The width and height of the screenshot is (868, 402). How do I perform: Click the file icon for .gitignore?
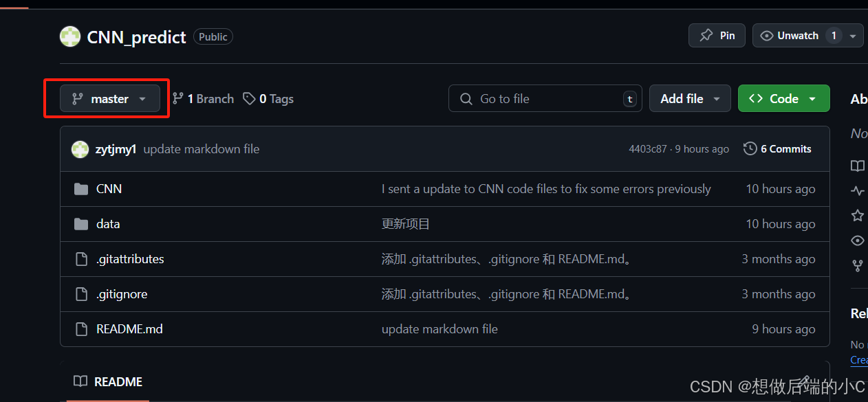(x=81, y=294)
